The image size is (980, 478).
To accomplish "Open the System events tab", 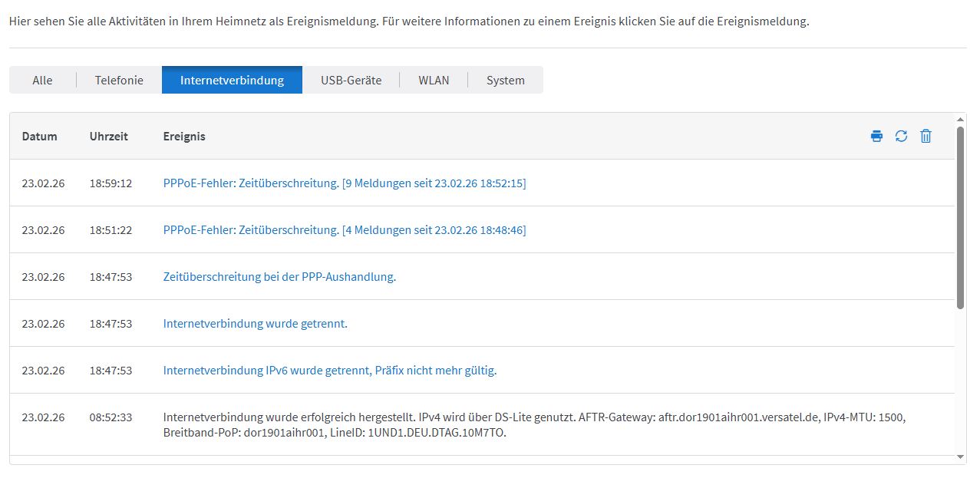I will tap(505, 80).
